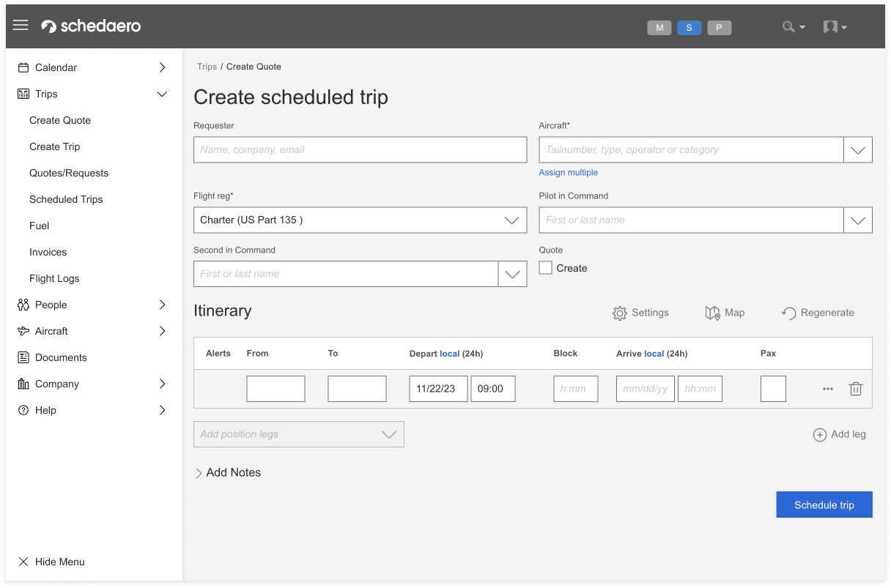The image size is (891, 588).
Task: Expand the Aircraft dropdown arrow
Action: [857, 150]
